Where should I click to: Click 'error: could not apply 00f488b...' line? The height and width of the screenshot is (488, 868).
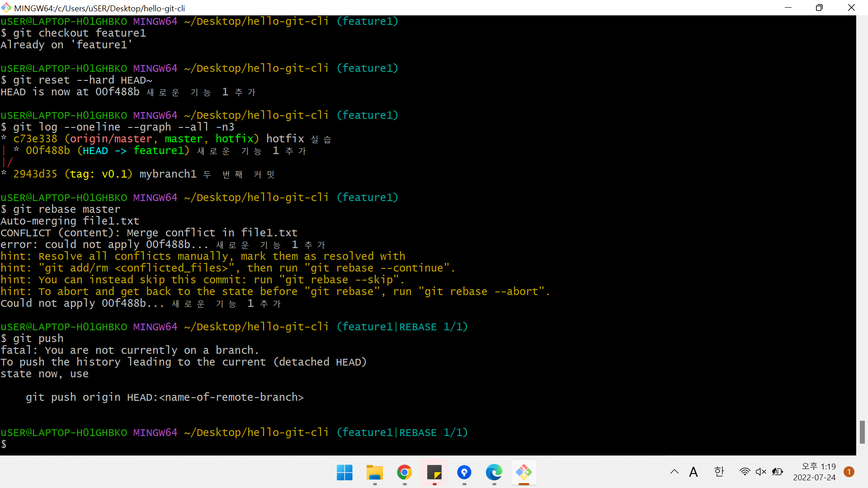[163, 244]
